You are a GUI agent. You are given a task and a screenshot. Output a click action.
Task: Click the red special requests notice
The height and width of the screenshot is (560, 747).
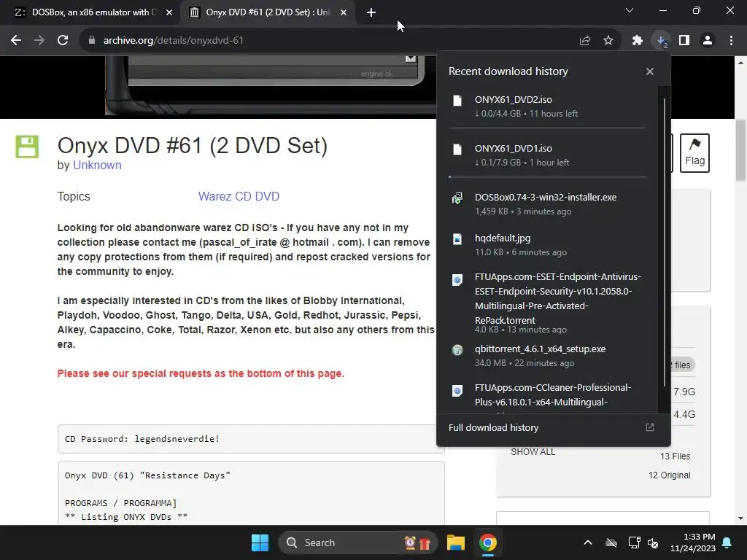click(201, 373)
